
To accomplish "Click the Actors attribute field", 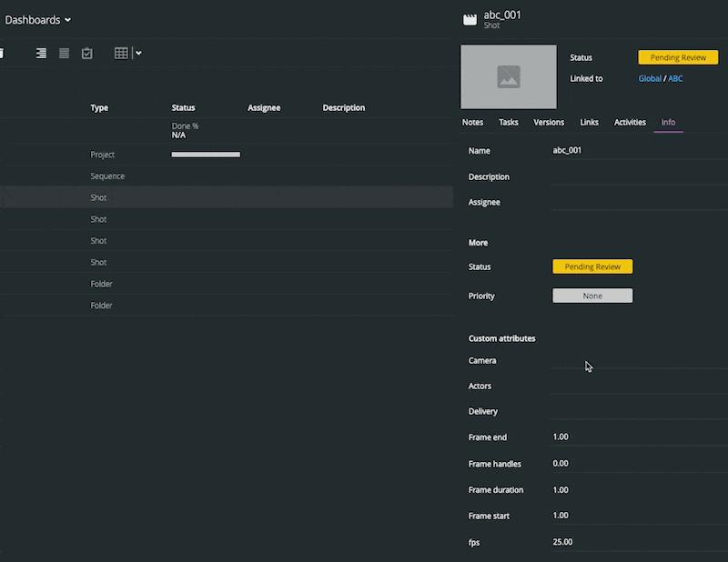I will [x=639, y=386].
